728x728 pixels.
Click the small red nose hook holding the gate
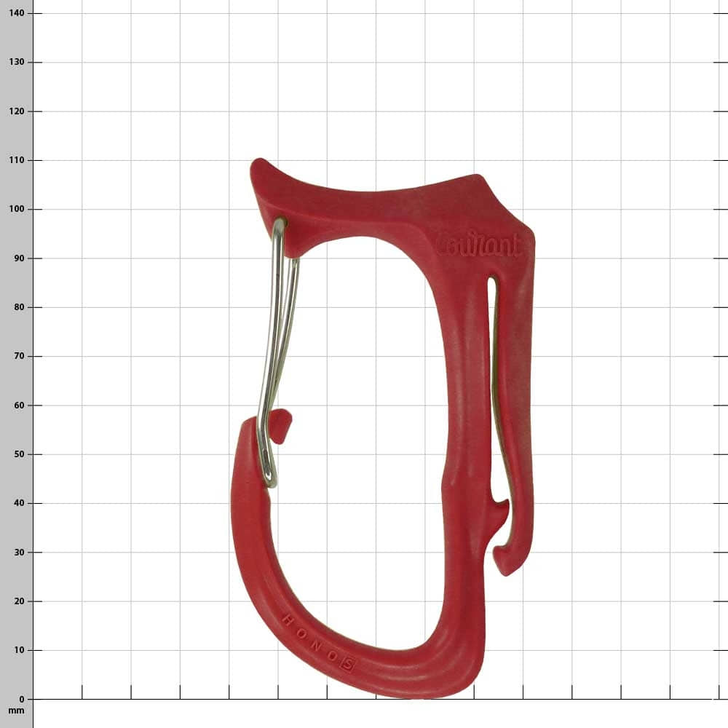click(x=280, y=425)
